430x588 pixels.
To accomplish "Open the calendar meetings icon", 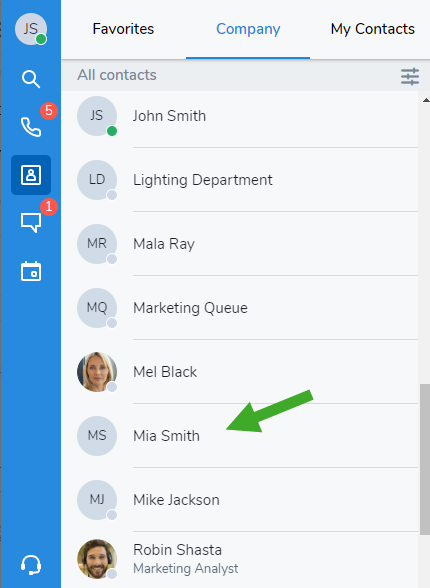I will click(x=31, y=271).
